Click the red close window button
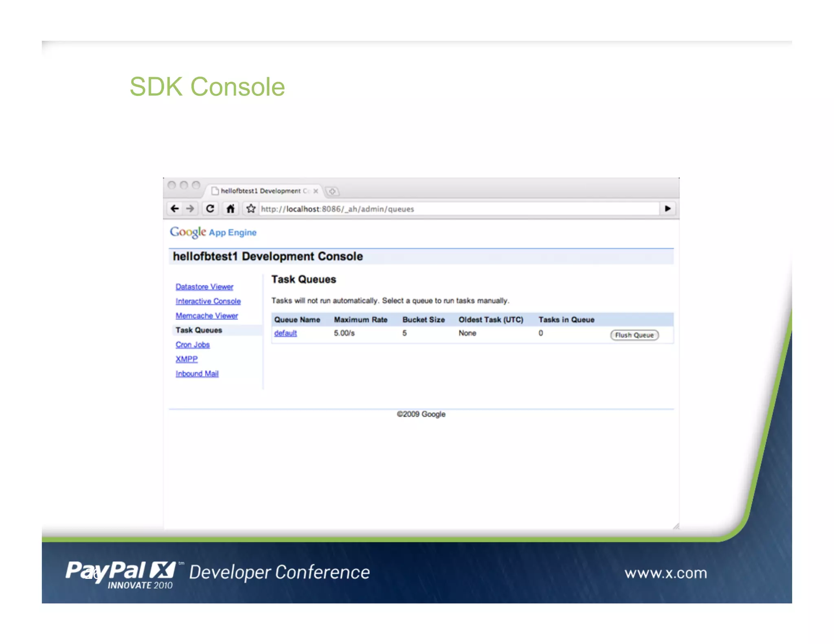 pyautogui.click(x=172, y=185)
